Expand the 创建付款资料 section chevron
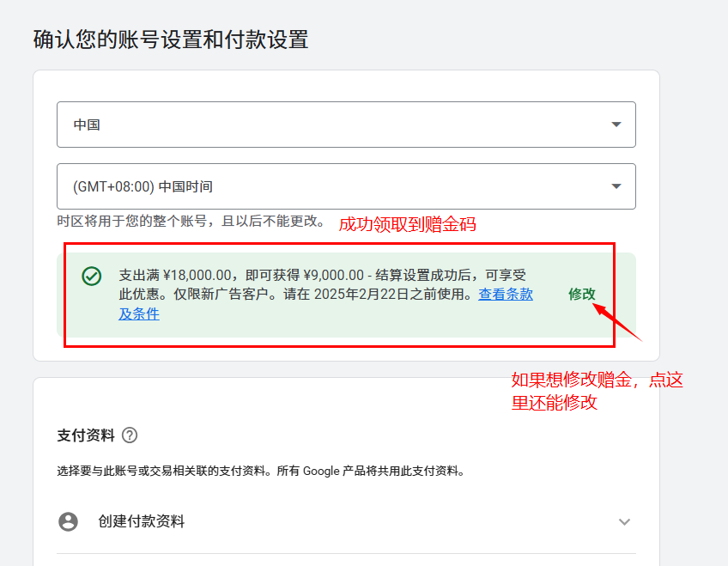Image resolution: width=728 pixels, height=566 pixels. pyautogui.click(x=624, y=522)
